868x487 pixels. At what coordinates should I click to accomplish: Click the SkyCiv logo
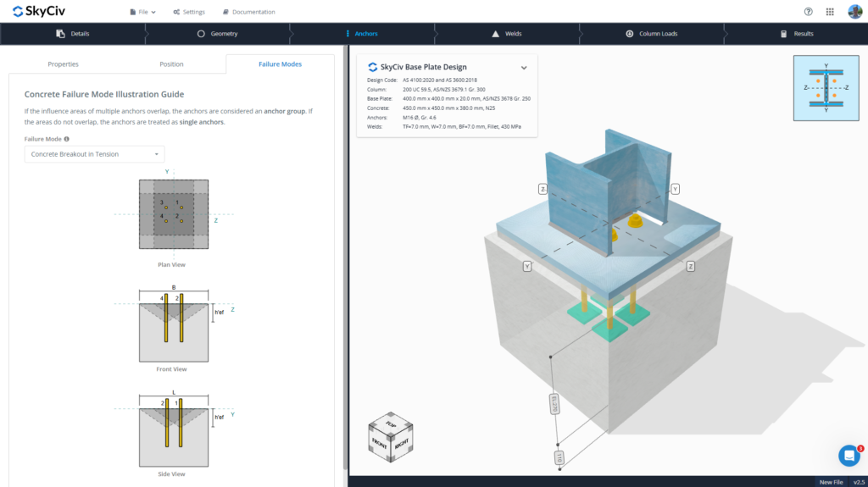tap(39, 11)
